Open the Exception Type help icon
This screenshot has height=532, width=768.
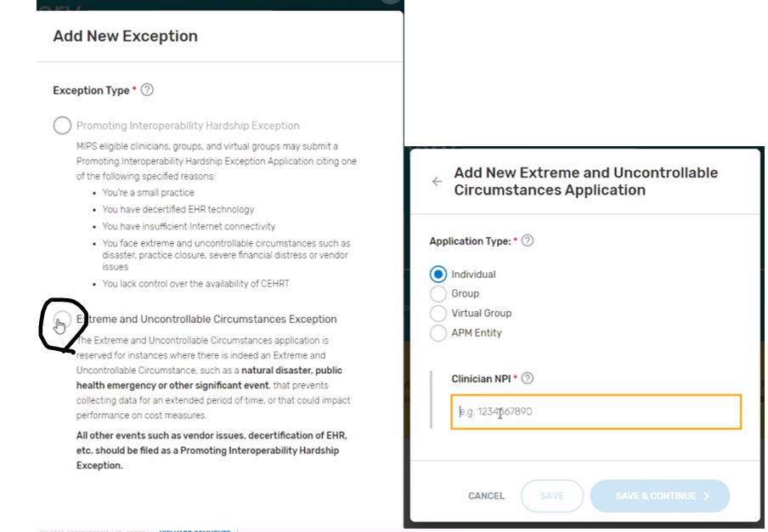147,89
